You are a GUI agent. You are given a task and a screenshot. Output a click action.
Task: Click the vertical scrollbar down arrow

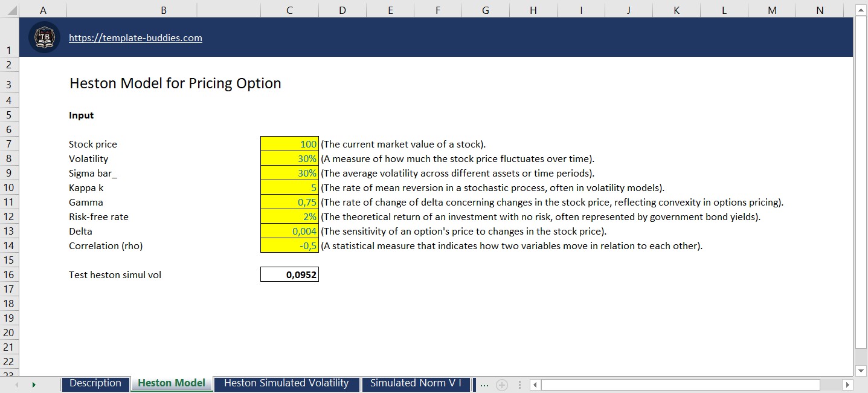[860, 372]
